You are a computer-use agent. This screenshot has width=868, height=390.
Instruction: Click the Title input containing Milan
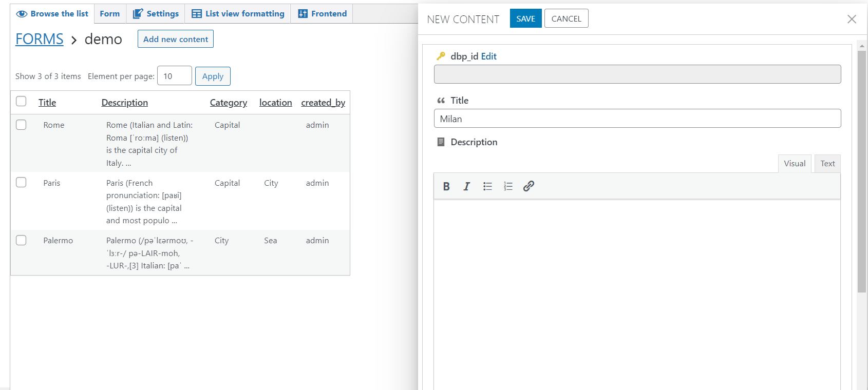[x=637, y=119]
